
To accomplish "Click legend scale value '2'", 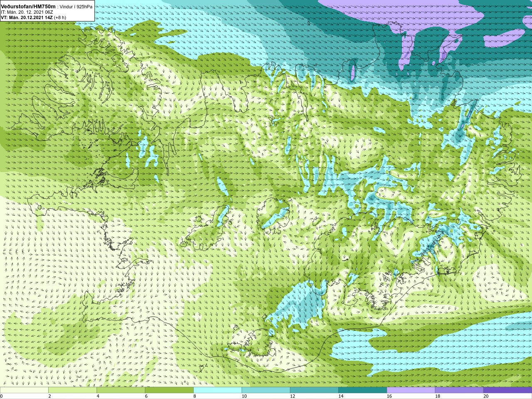I will (49, 396).
